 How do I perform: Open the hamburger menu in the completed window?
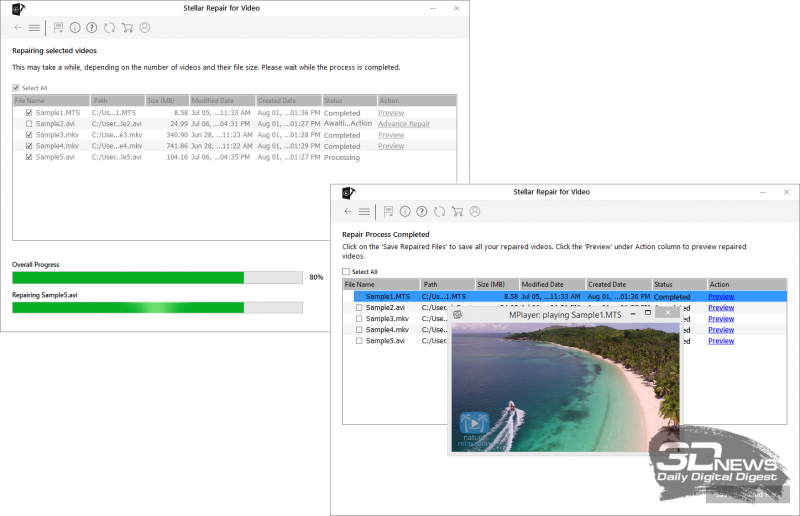364,211
